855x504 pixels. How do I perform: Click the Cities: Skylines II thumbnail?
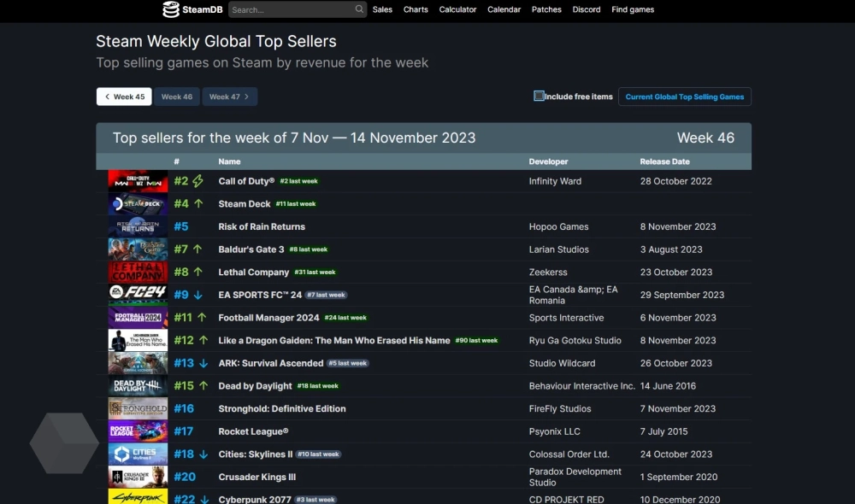tap(138, 454)
